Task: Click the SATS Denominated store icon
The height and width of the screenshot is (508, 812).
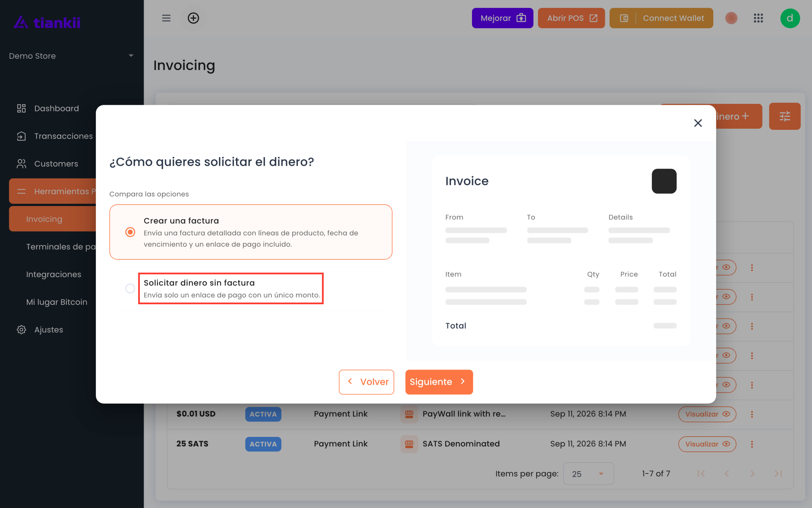Action: (409, 444)
